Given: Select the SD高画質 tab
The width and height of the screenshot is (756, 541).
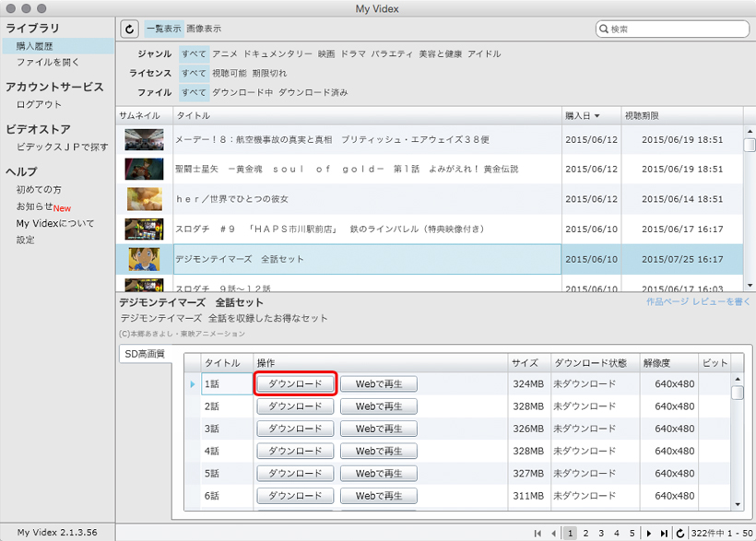Looking at the screenshot, I should (145, 354).
